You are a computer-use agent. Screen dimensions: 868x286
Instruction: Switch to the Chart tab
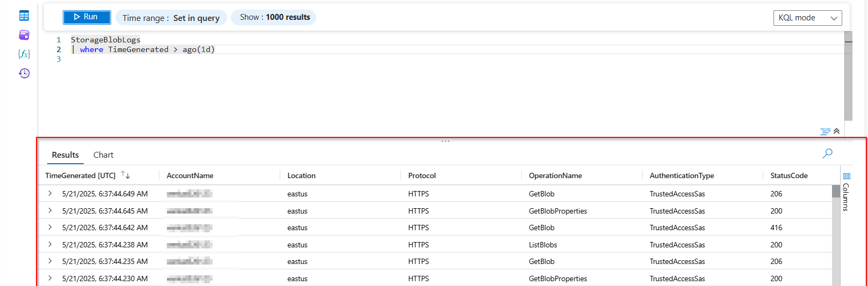tap(103, 155)
